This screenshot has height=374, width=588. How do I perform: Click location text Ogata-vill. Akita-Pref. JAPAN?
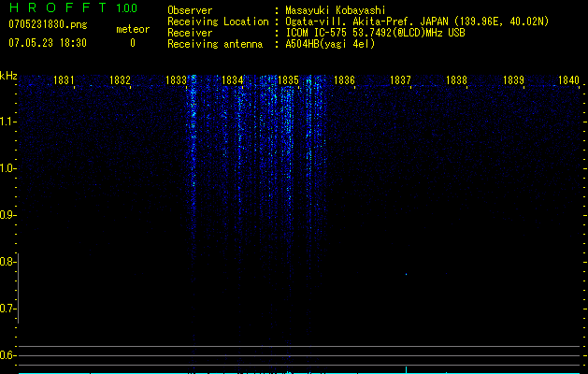coord(366,22)
